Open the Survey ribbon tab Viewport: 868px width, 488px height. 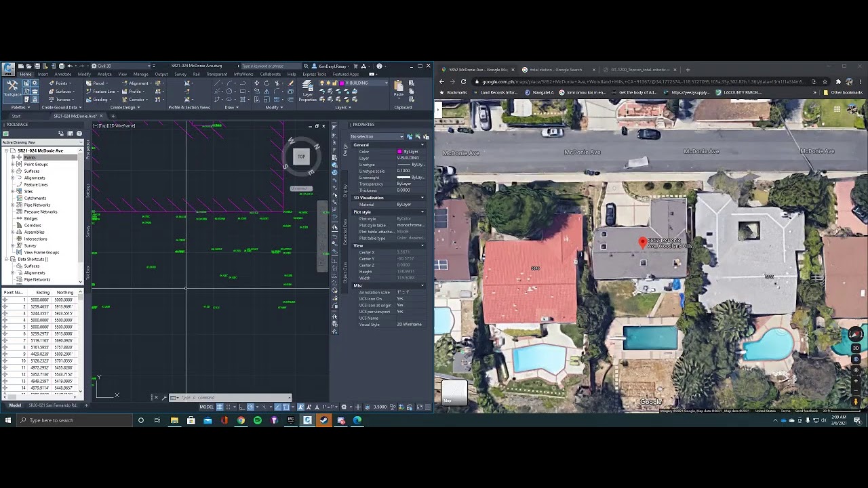click(x=180, y=74)
